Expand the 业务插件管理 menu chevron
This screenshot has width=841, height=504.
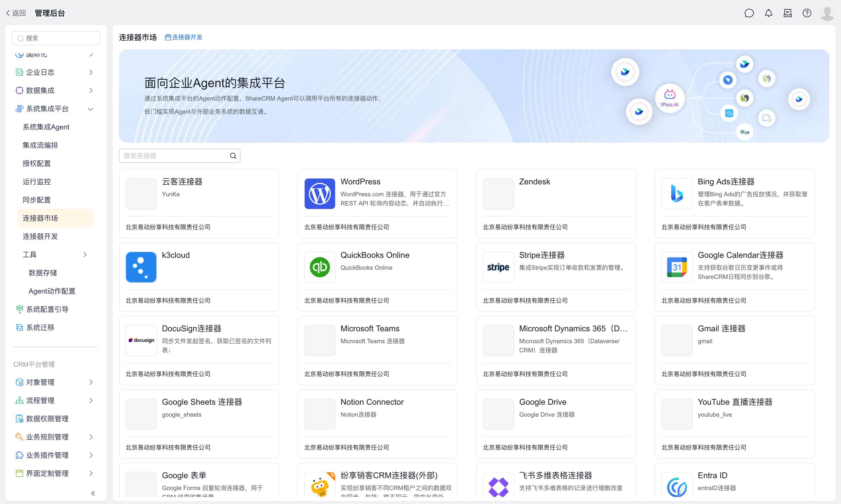click(91, 455)
